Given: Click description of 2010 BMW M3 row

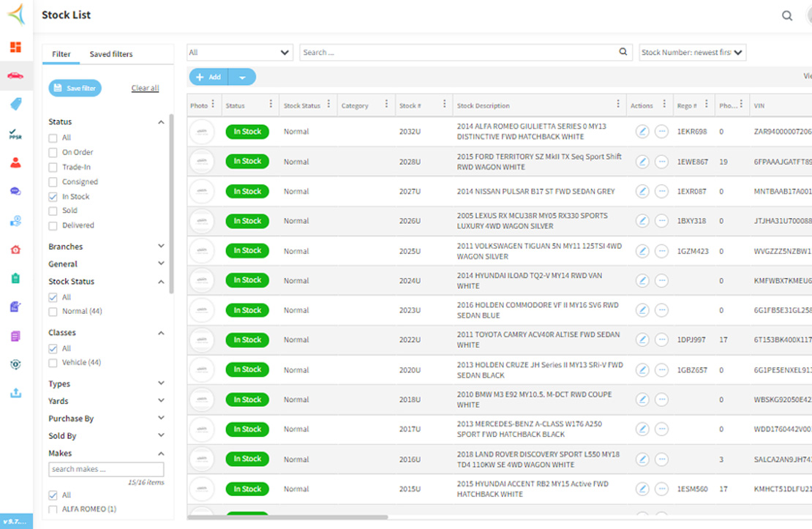Looking at the screenshot, I should click(535, 399).
